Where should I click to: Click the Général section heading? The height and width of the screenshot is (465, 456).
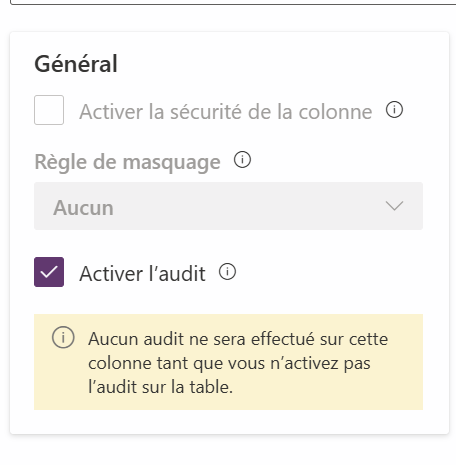click(76, 64)
